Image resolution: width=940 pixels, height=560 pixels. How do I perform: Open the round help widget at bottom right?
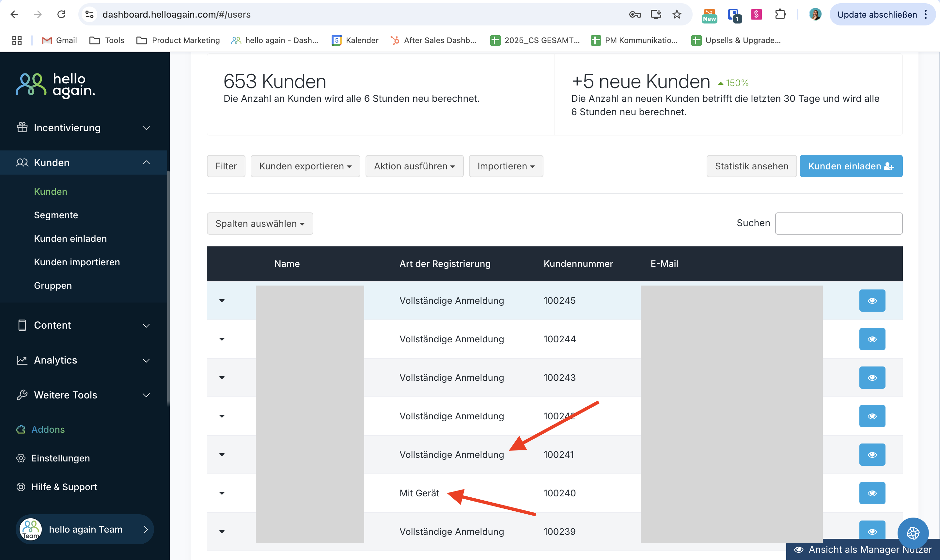(913, 533)
